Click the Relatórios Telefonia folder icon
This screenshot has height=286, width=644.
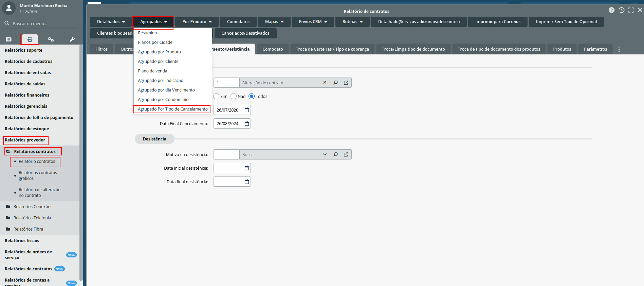(x=8, y=218)
